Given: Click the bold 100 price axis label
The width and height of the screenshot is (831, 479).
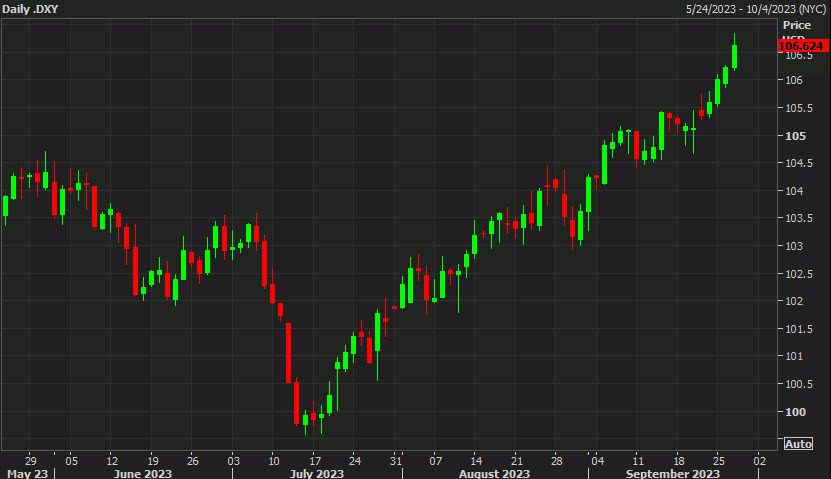Looking at the screenshot, I should coord(795,412).
